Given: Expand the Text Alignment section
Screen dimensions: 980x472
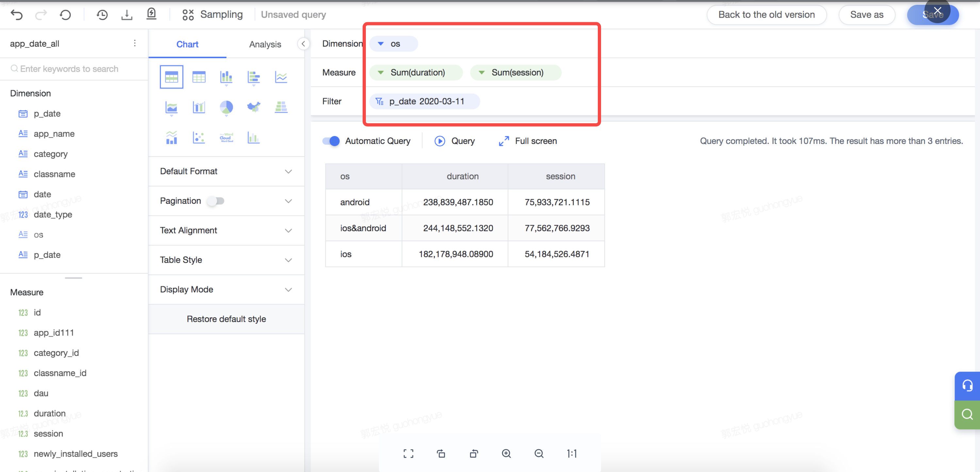Looking at the screenshot, I should pyautogui.click(x=226, y=230).
